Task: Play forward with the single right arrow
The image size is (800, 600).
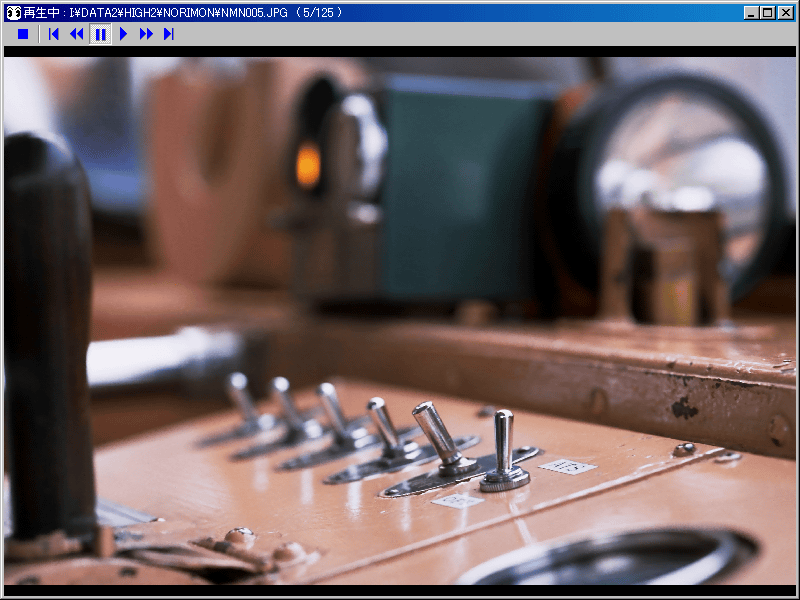Action: point(123,34)
